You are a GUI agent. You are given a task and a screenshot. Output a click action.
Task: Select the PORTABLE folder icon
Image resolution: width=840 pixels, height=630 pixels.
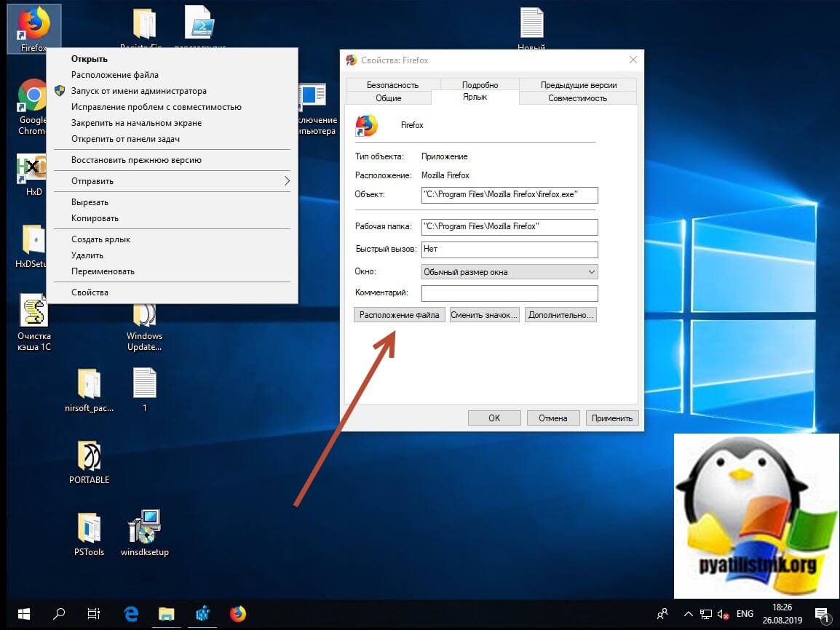[89, 463]
